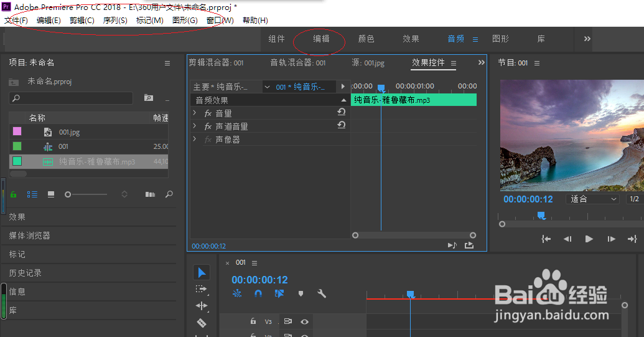This screenshot has width=644, height=337.
Task: Click the project search input field
Action: point(71,98)
